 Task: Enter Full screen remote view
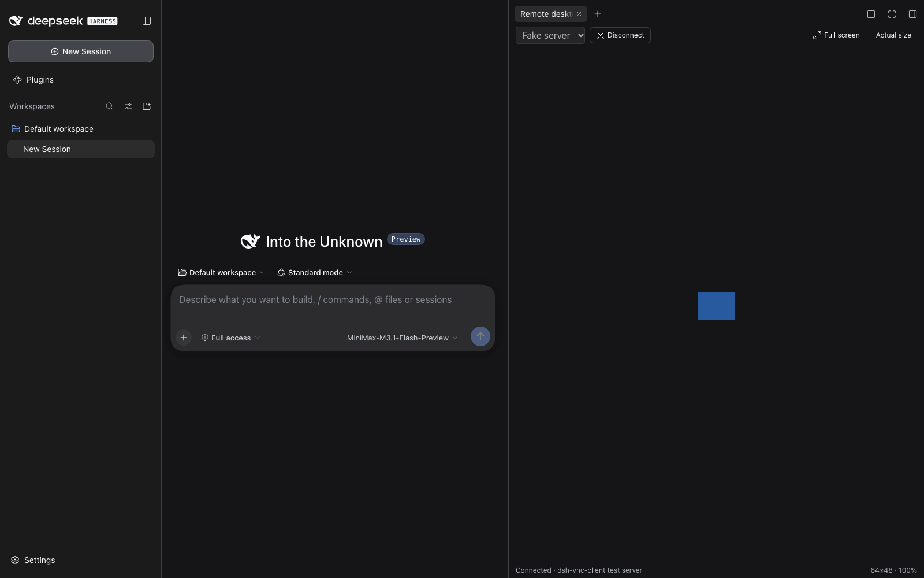click(x=836, y=35)
